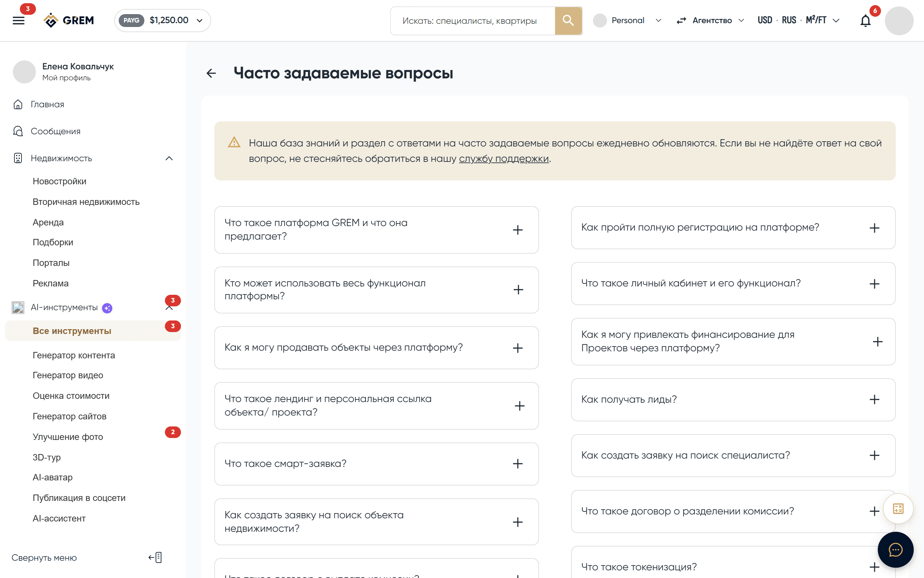Image resolution: width=924 pixels, height=578 pixels.
Task: Open notifications bell
Action: (x=865, y=21)
